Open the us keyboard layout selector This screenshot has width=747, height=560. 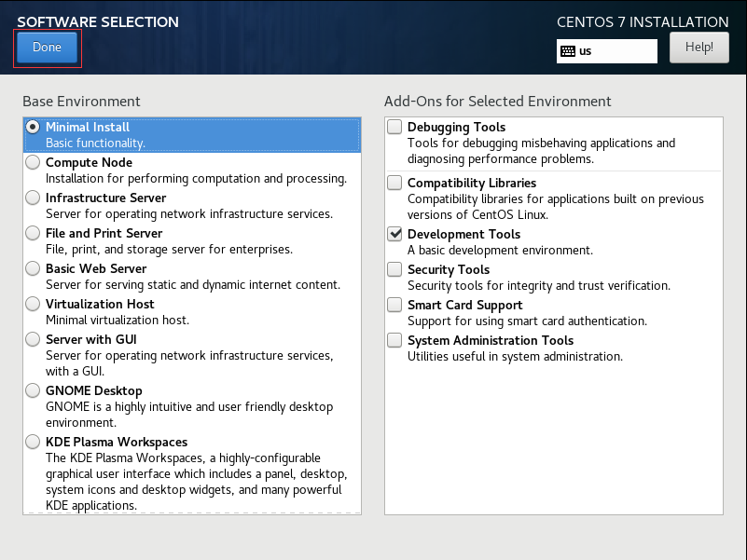tap(606, 51)
